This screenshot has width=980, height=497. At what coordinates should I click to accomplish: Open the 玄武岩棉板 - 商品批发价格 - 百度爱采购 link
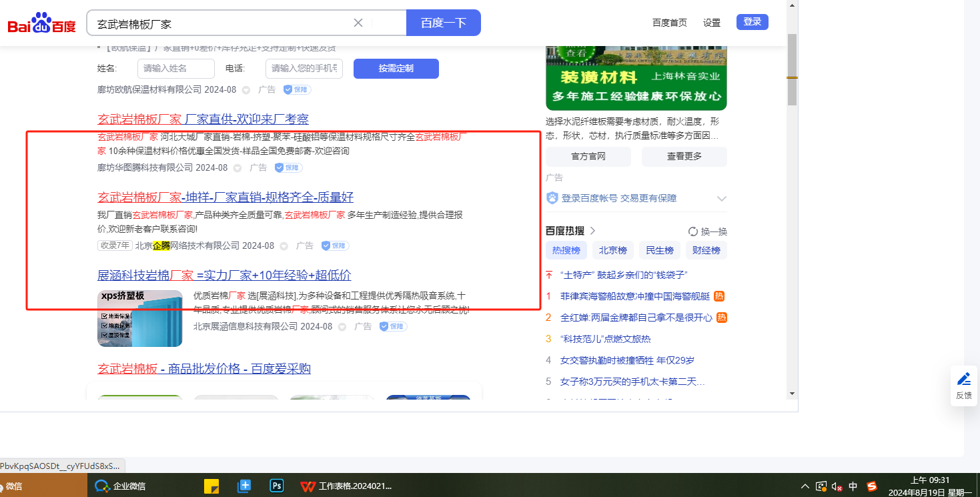tap(204, 369)
